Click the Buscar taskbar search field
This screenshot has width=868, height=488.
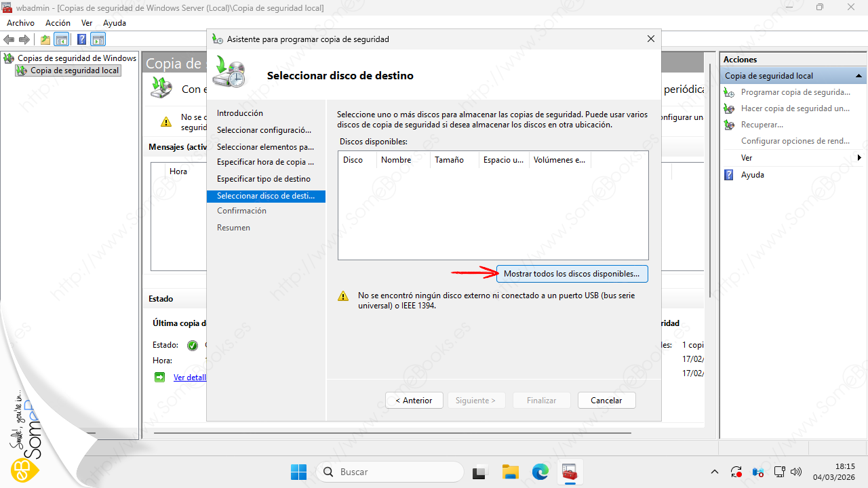coord(391,472)
